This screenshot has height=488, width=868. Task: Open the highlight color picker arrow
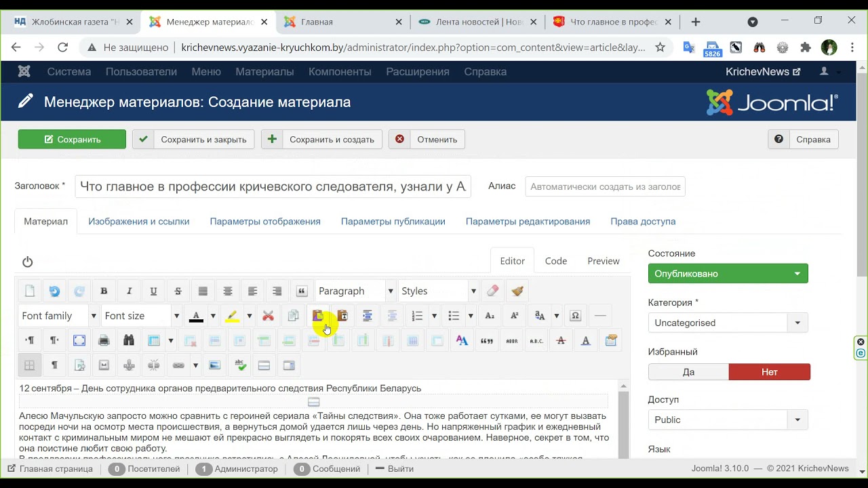click(x=249, y=316)
